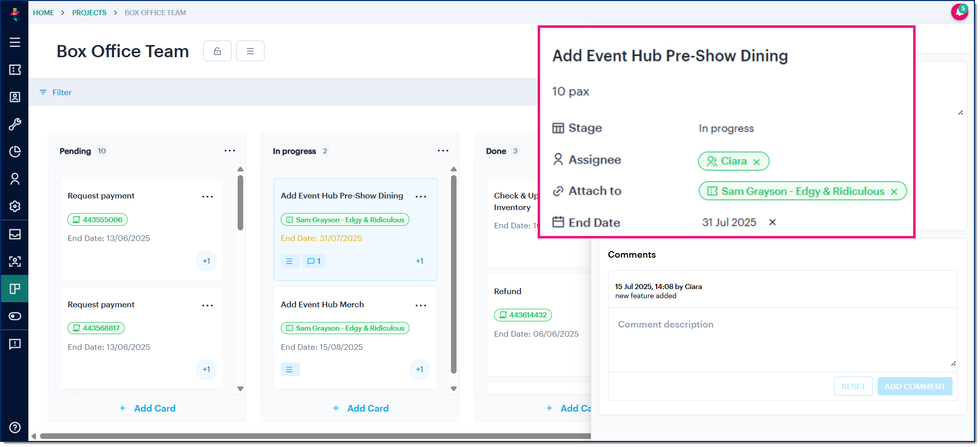Click the Ciara assignee chip
Image resolution: width=980 pixels, height=447 pixels.
tap(734, 161)
